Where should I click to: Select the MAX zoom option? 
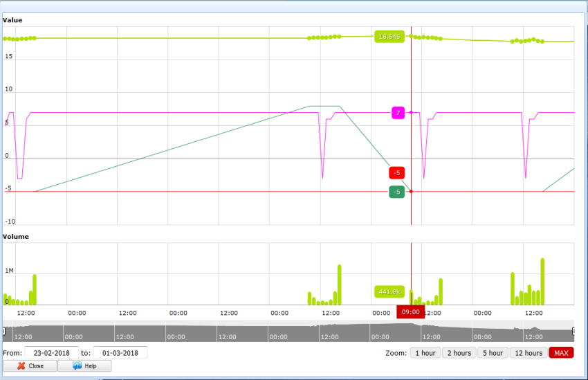coord(561,353)
